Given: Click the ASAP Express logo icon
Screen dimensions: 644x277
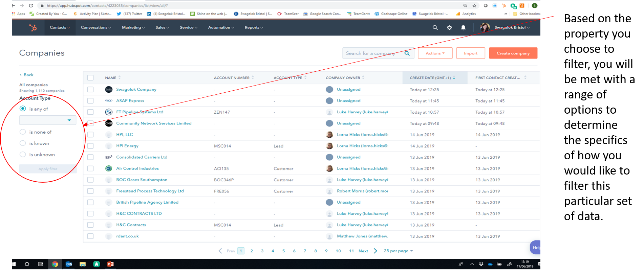Looking at the screenshot, I should pyautogui.click(x=109, y=101).
